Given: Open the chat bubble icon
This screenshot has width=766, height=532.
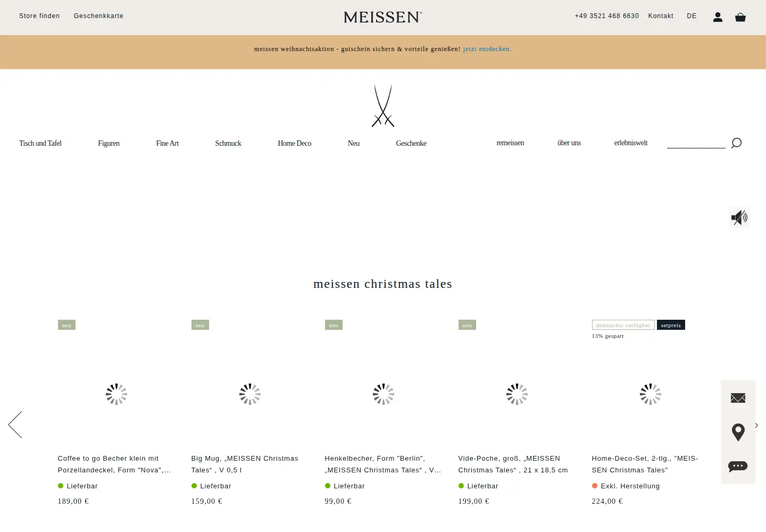Looking at the screenshot, I should coord(738,467).
